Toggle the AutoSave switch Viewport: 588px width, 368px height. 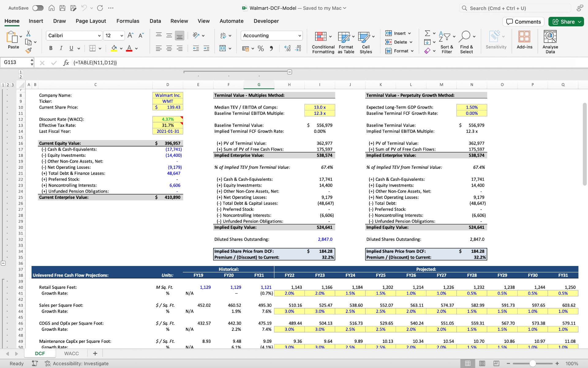[38, 8]
